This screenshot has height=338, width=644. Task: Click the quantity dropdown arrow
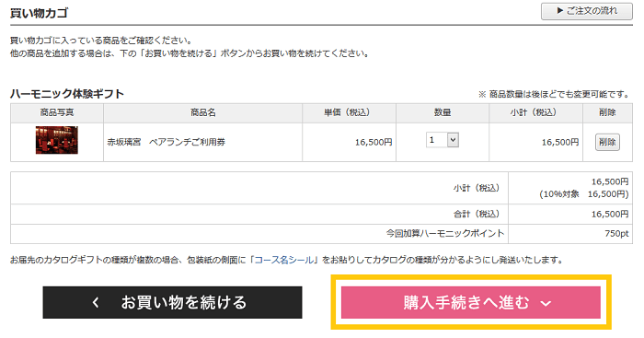tap(453, 140)
